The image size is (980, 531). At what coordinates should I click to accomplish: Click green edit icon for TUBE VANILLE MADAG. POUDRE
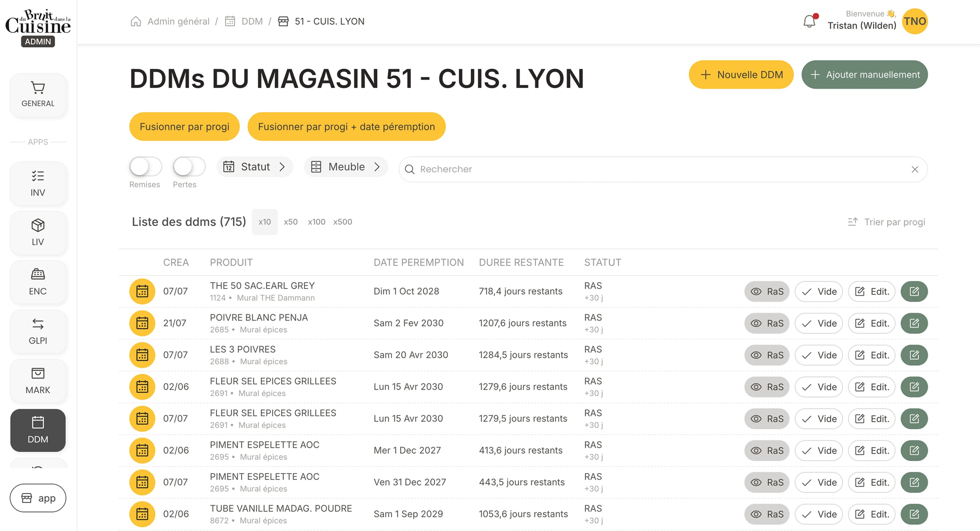point(914,514)
